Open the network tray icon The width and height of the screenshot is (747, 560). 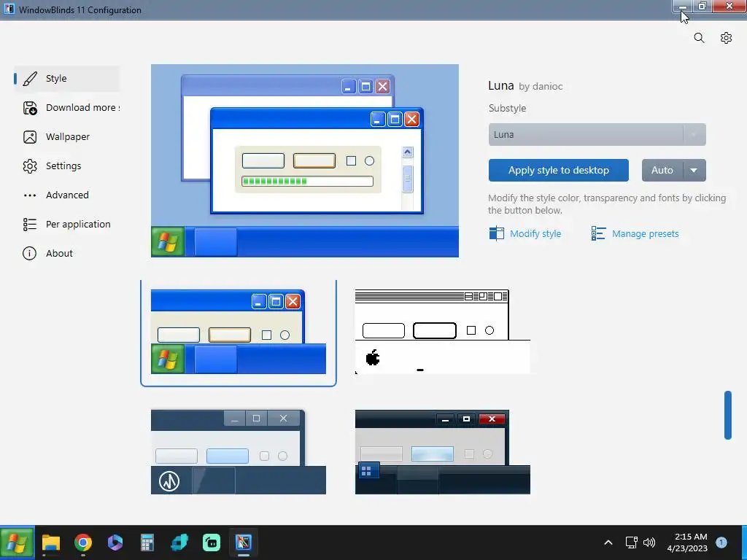coord(632,542)
